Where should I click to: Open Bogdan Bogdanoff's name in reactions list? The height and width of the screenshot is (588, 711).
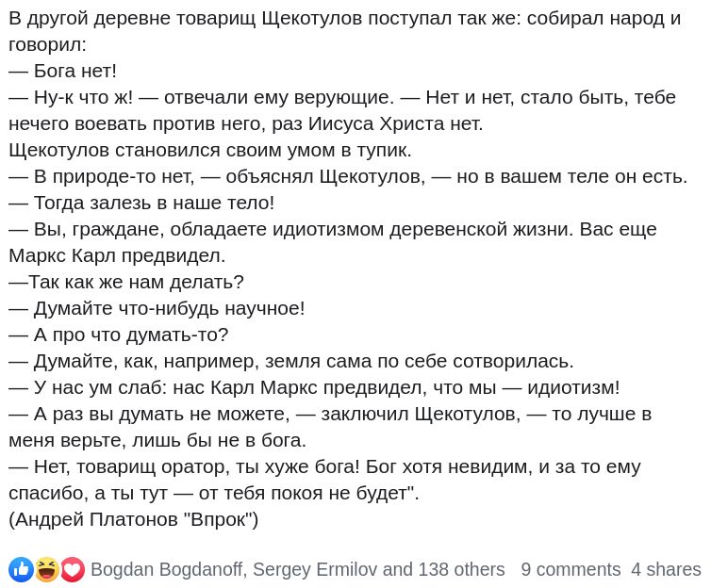point(167,569)
